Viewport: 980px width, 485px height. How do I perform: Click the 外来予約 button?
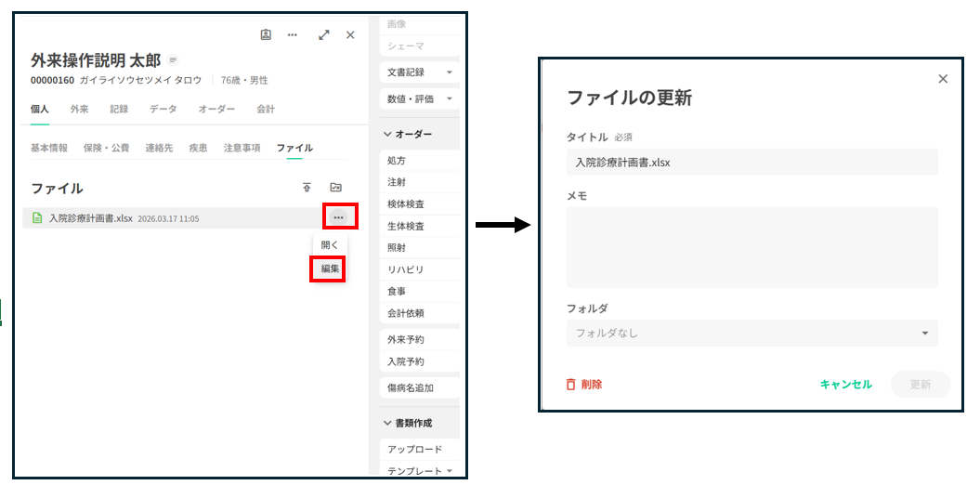click(x=419, y=340)
